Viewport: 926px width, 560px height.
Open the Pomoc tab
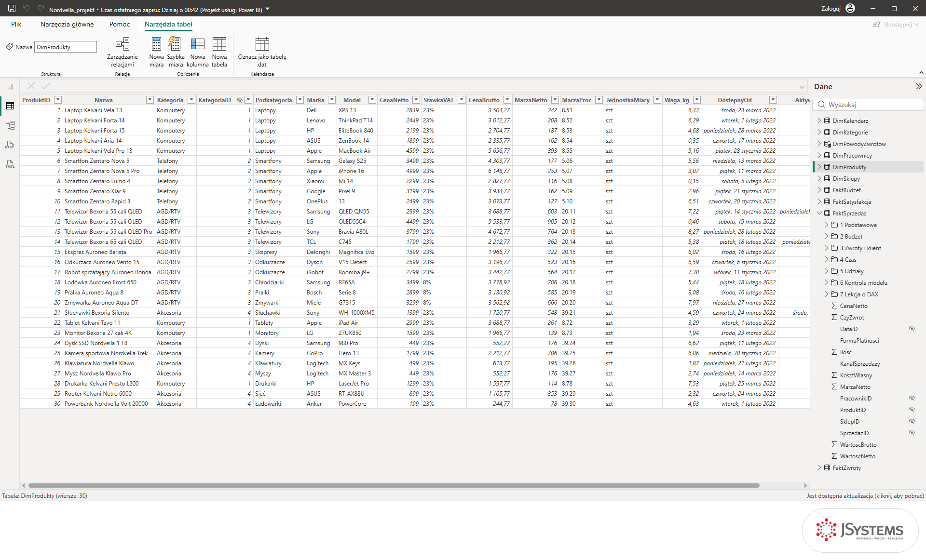point(120,24)
